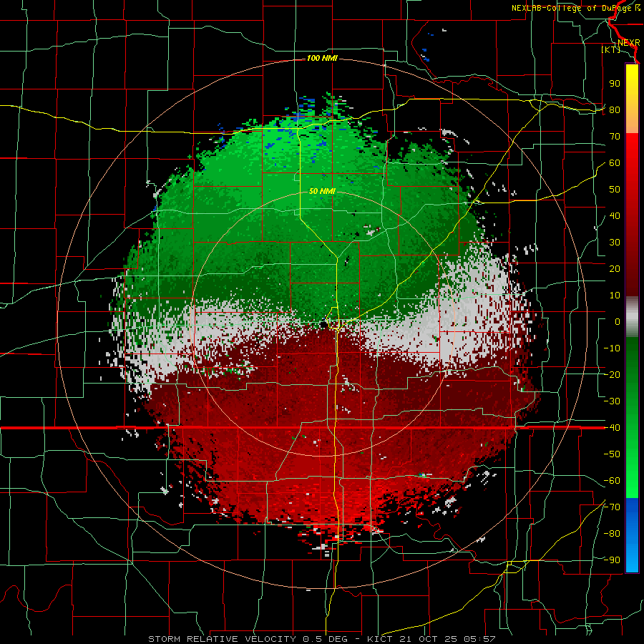
Task: Click the 100 NMI range ring label
Action: pyautogui.click(x=322, y=59)
